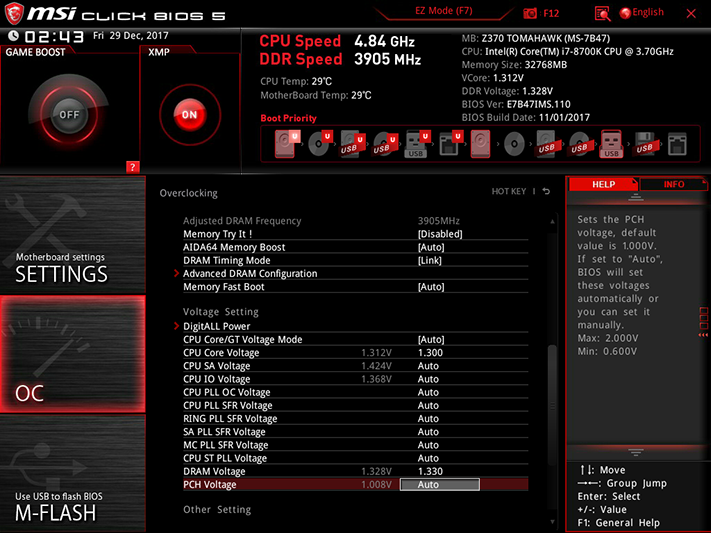Close the BIOS with the red X
This screenshot has width=711, height=533.
(x=691, y=14)
